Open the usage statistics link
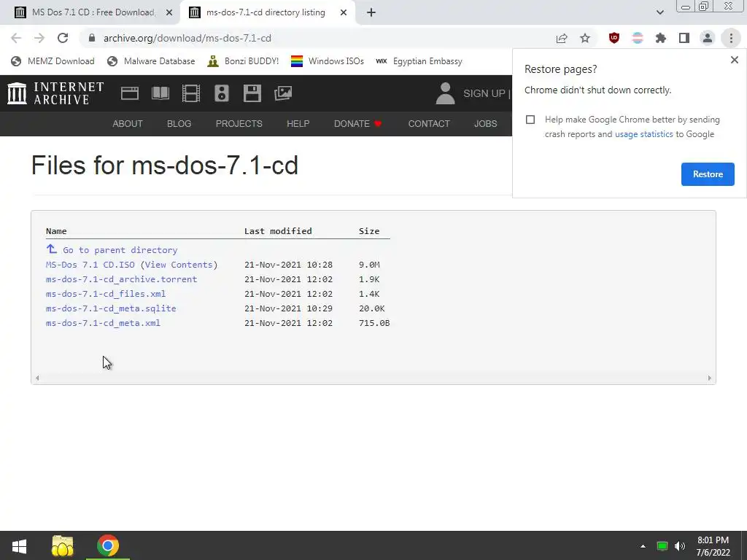Viewport: 747px width, 560px height. tap(643, 134)
